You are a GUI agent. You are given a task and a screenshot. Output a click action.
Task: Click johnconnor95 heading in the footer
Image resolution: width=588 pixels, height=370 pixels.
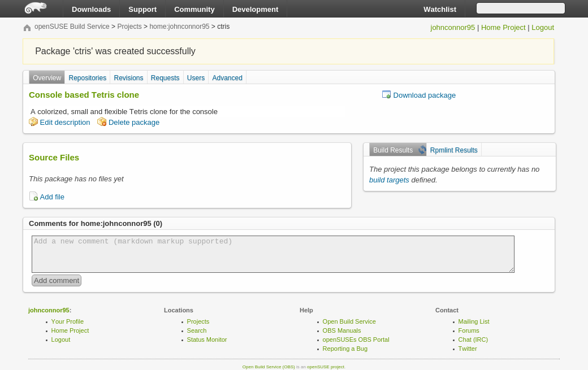(x=49, y=310)
